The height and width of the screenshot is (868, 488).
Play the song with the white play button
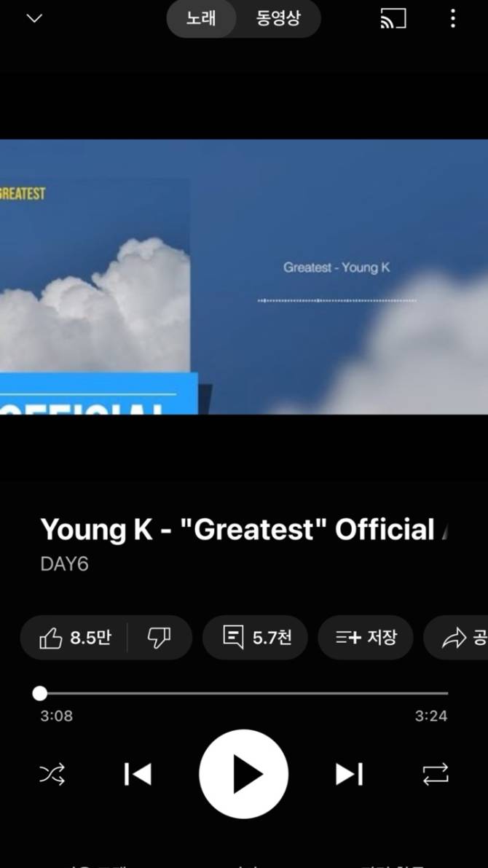coord(243,774)
